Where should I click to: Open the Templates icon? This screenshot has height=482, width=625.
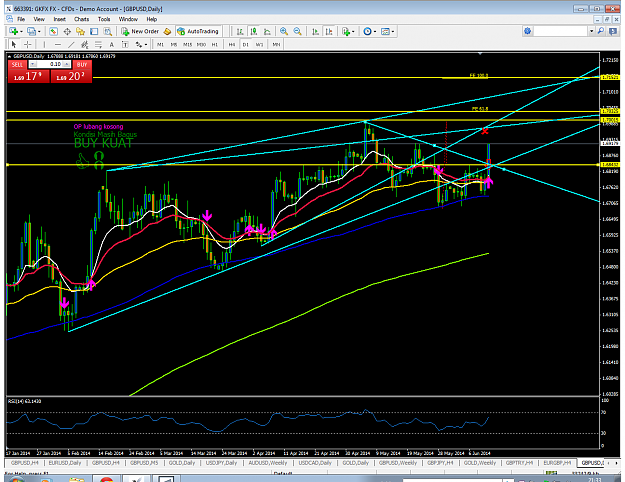(385, 31)
